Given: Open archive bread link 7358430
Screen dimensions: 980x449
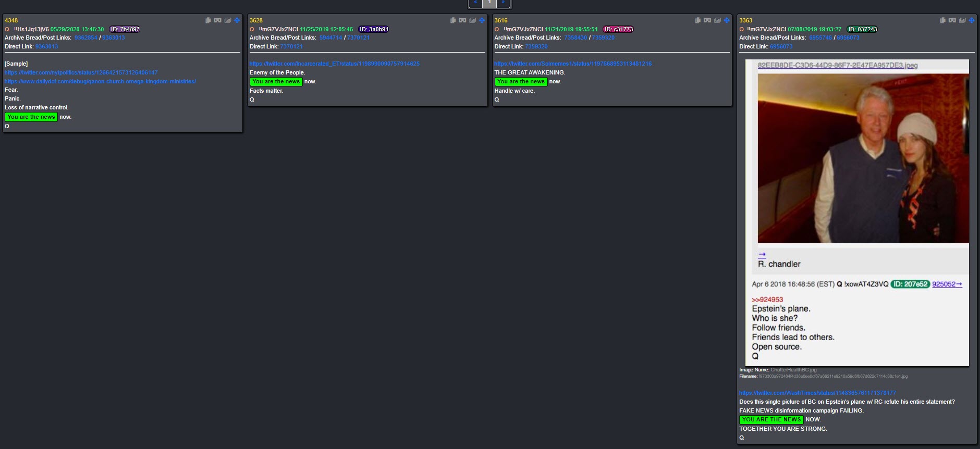Looking at the screenshot, I should [576, 38].
